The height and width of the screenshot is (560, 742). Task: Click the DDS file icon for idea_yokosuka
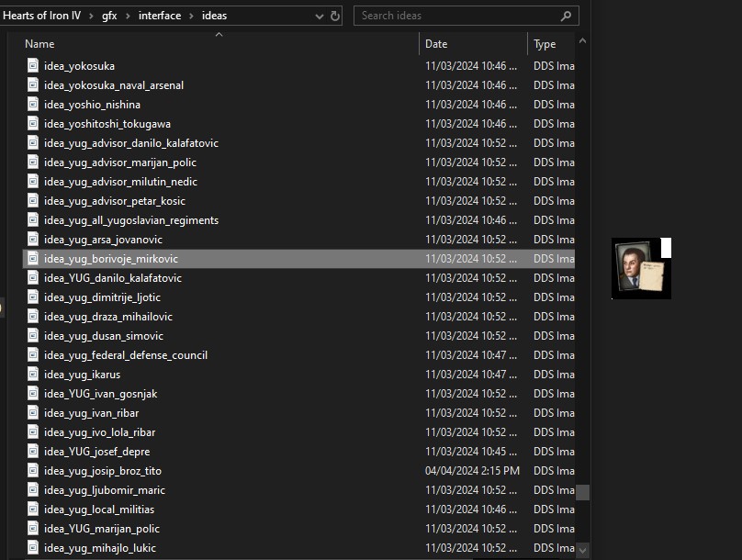click(33, 66)
